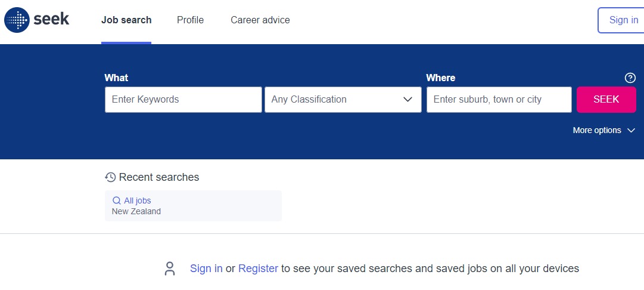The image size is (644, 290).
Task: Click the Recent searches clock icon
Action: point(110,177)
